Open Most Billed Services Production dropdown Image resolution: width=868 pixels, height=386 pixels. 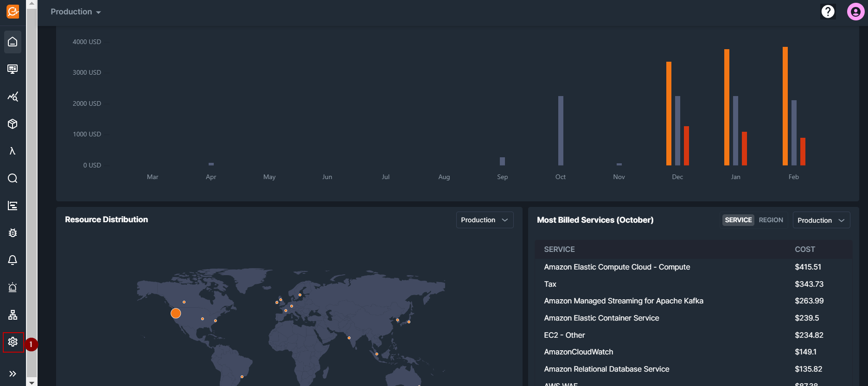821,220
